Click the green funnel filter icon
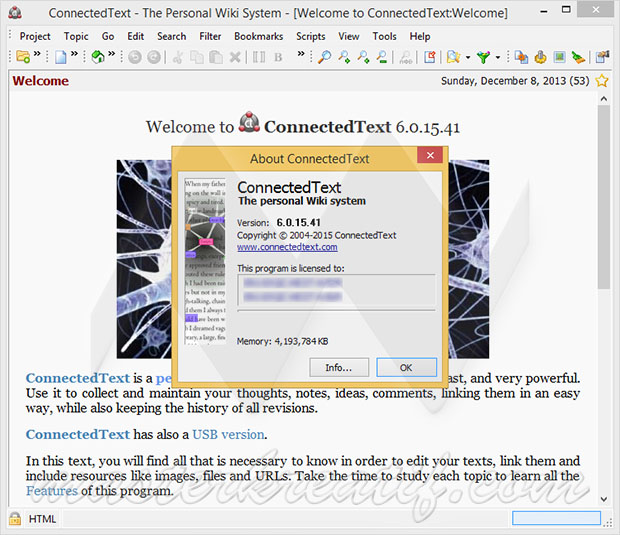The width and height of the screenshot is (620, 535). point(483,57)
